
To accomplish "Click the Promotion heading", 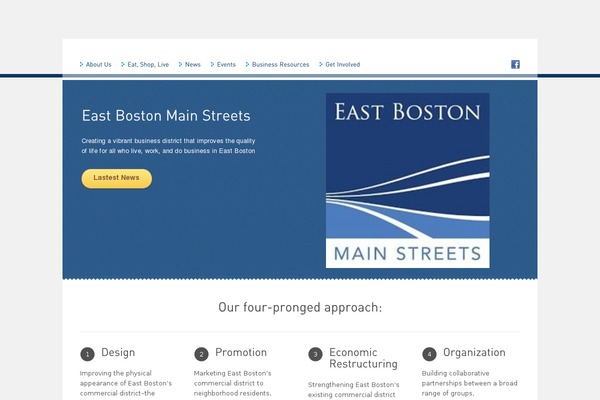I will [x=241, y=352].
